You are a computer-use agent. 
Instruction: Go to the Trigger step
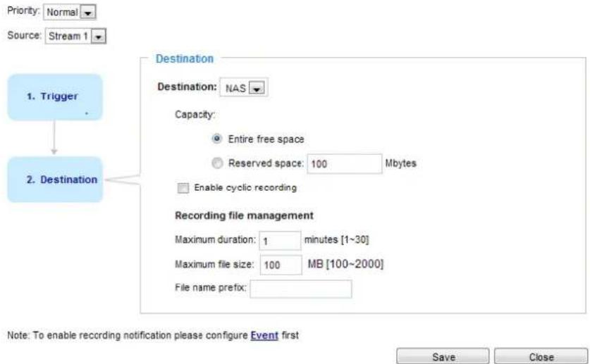55,97
